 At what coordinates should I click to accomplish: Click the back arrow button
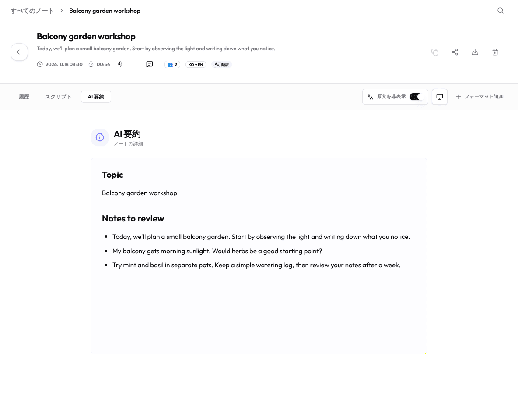point(19,52)
